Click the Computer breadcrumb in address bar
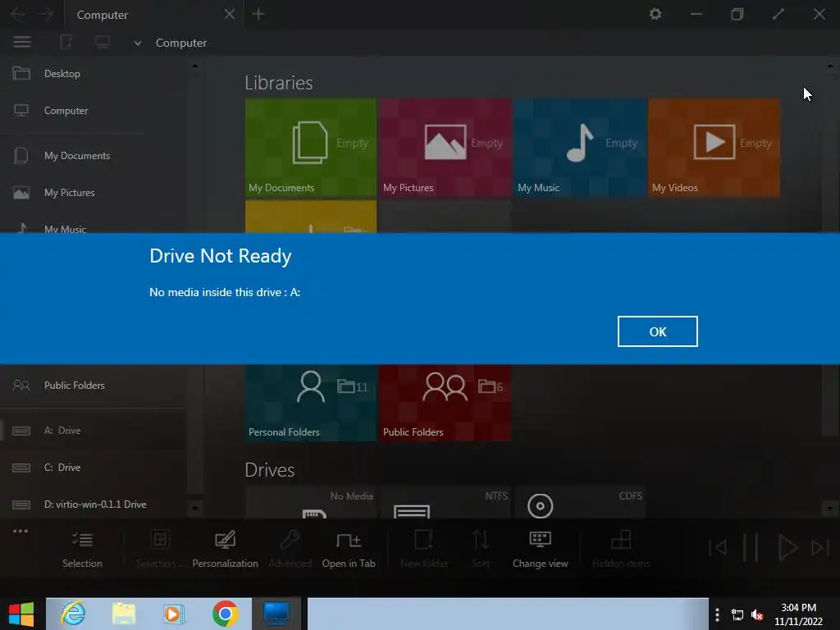The image size is (840, 630). tap(181, 43)
